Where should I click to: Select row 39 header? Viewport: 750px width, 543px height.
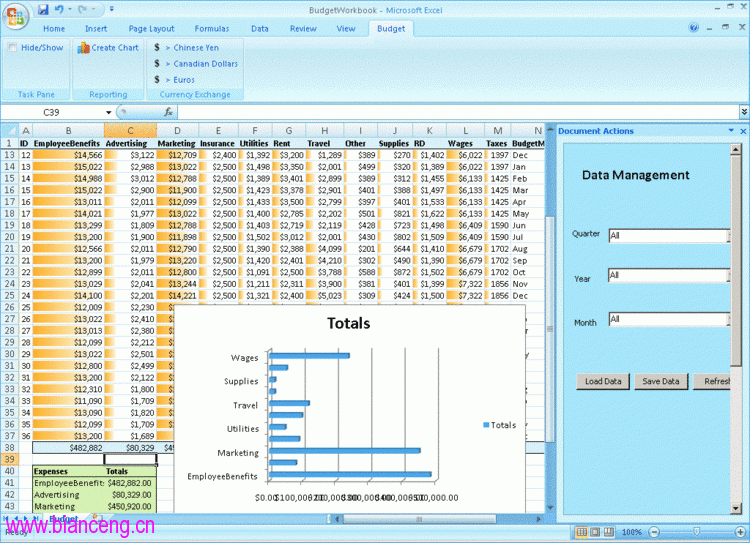point(10,459)
